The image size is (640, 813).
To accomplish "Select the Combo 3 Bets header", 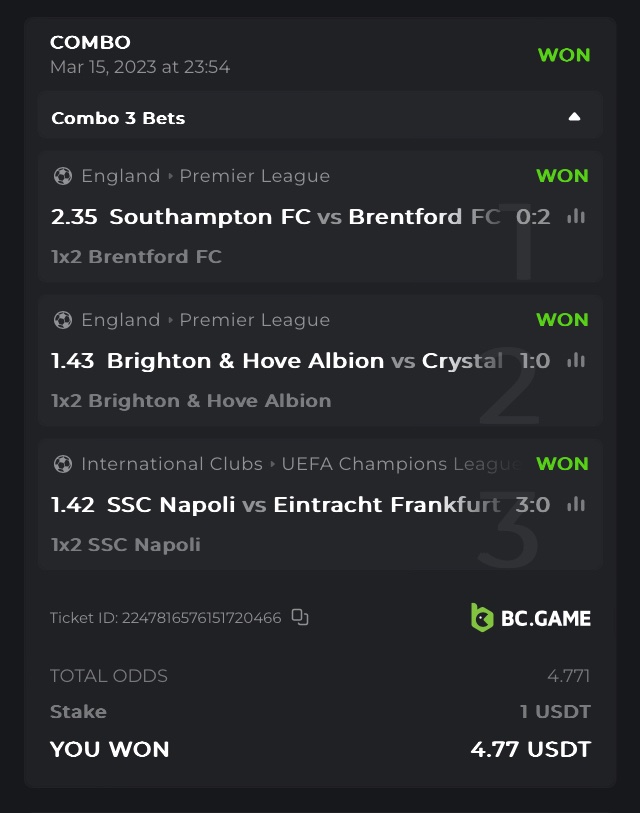I will click(119, 118).
